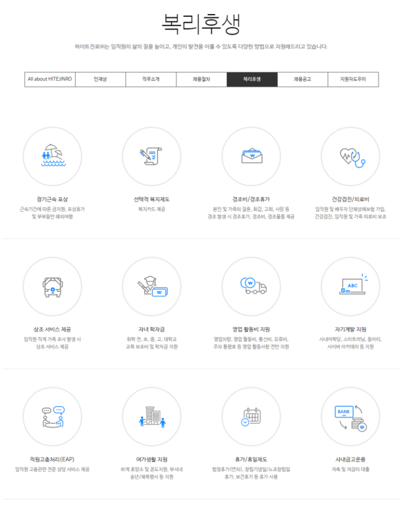
Task: Click the delivery truck sales support icon
Action: [251, 286]
